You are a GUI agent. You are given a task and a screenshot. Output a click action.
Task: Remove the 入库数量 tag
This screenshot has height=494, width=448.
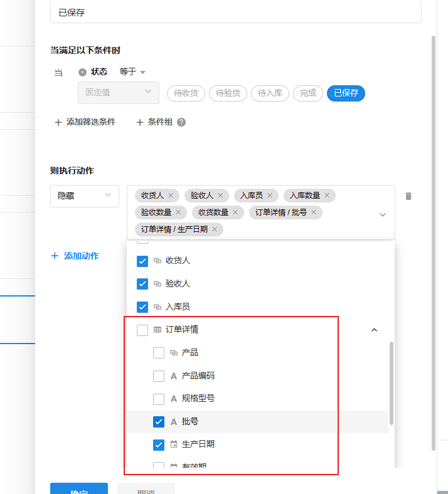327,196
